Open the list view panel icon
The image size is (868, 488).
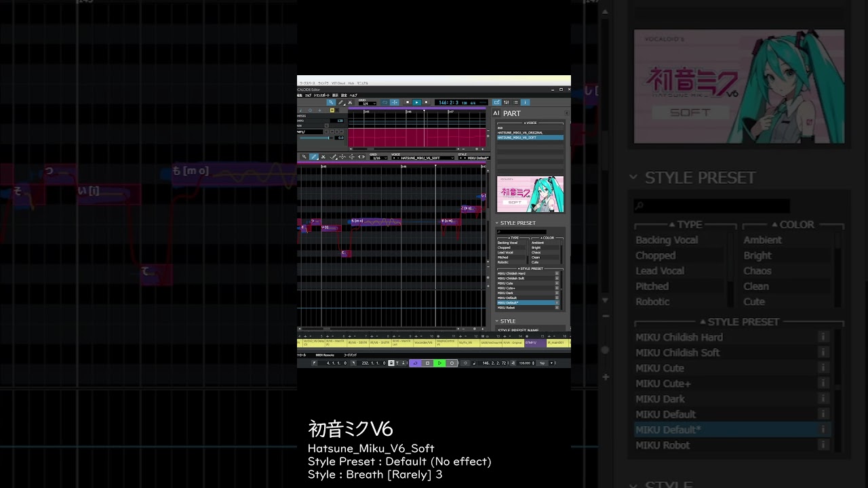pos(515,102)
